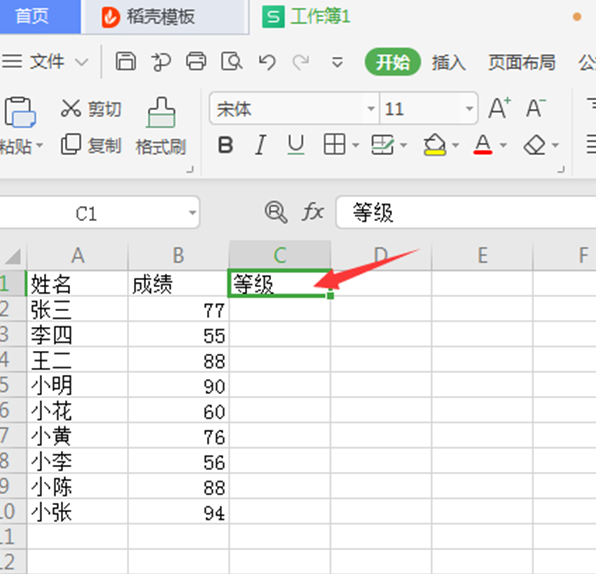Click the Redo arrow icon
The image size is (596, 574).
(301, 62)
